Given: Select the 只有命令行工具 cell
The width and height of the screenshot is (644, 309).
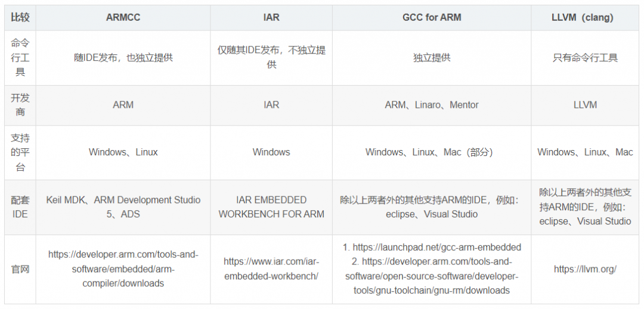Looking at the screenshot, I should point(585,57).
